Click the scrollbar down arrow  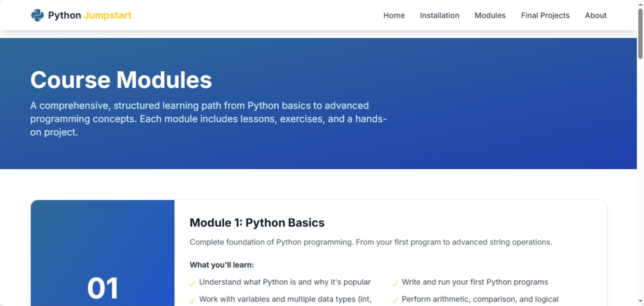pyautogui.click(x=640, y=301)
